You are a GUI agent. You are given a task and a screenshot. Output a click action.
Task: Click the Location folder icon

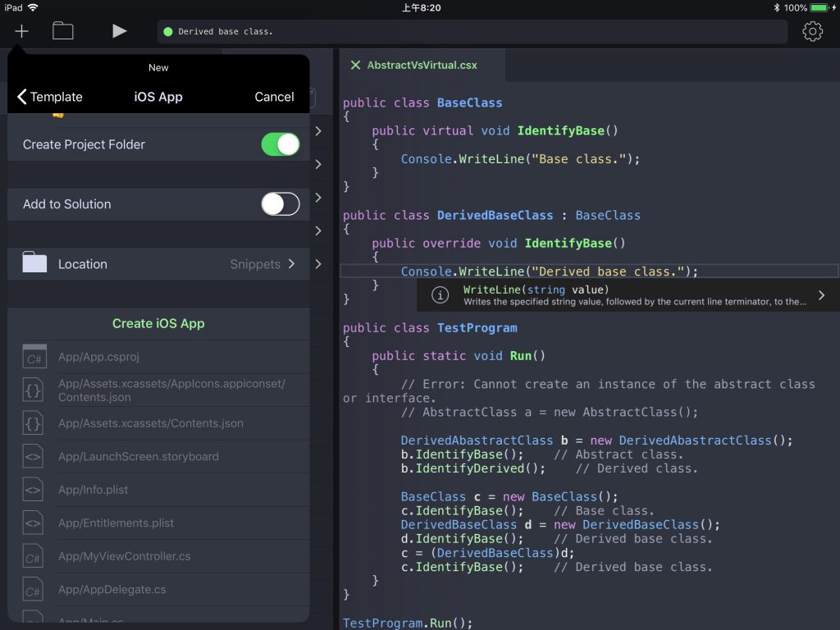[x=34, y=262]
